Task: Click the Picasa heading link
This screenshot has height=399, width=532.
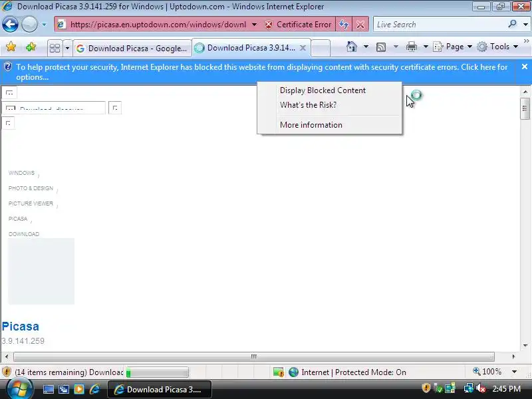Action: tap(21, 327)
